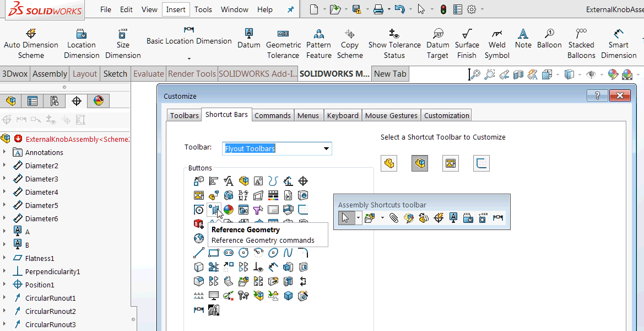This screenshot has width=644, height=331.
Task: Select the Balloon tool
Action: [x=549, y=39]
